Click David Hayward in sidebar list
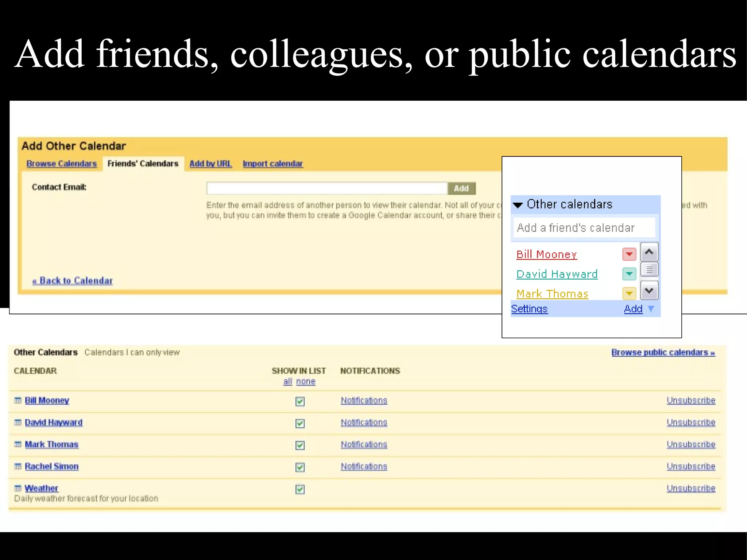 (557, 274)
